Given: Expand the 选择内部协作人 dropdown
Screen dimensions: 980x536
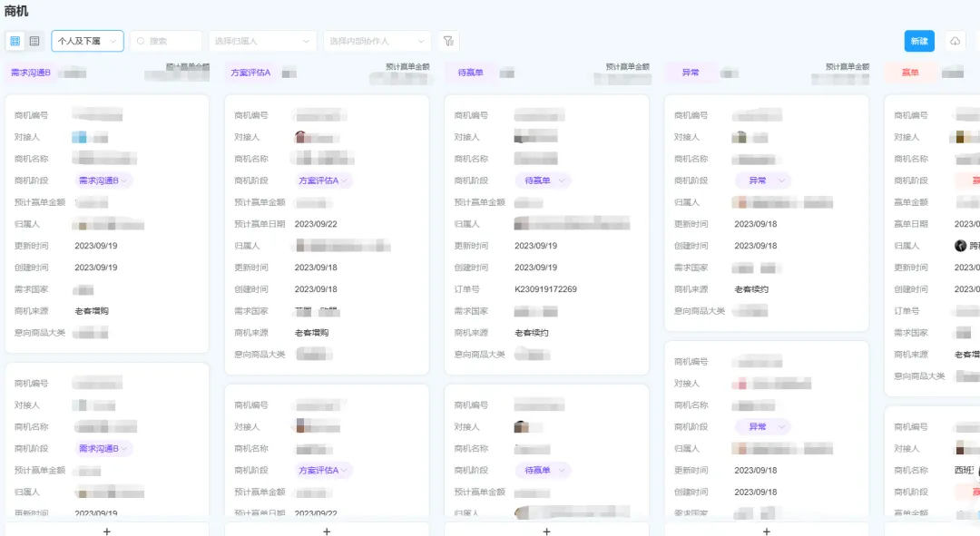Looking at the screenshot, I should 377,41.
